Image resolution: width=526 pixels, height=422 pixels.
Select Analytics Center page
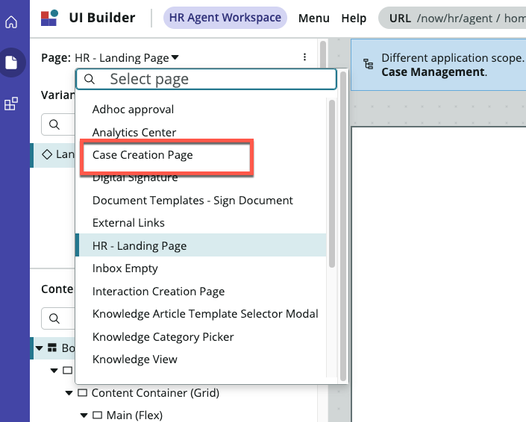click(201, 132)
